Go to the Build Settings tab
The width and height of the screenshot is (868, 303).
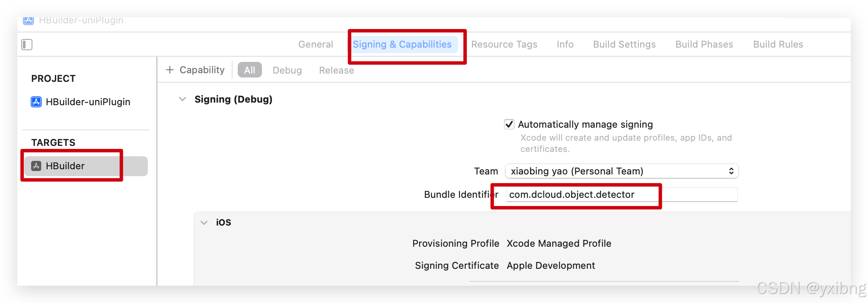point(624,44)
